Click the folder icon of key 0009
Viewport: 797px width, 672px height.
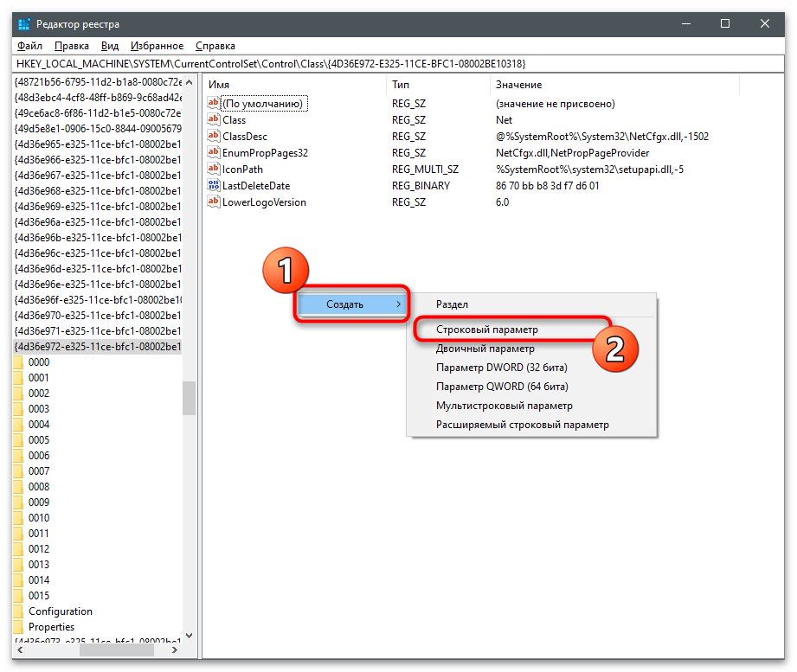[18, 502]
